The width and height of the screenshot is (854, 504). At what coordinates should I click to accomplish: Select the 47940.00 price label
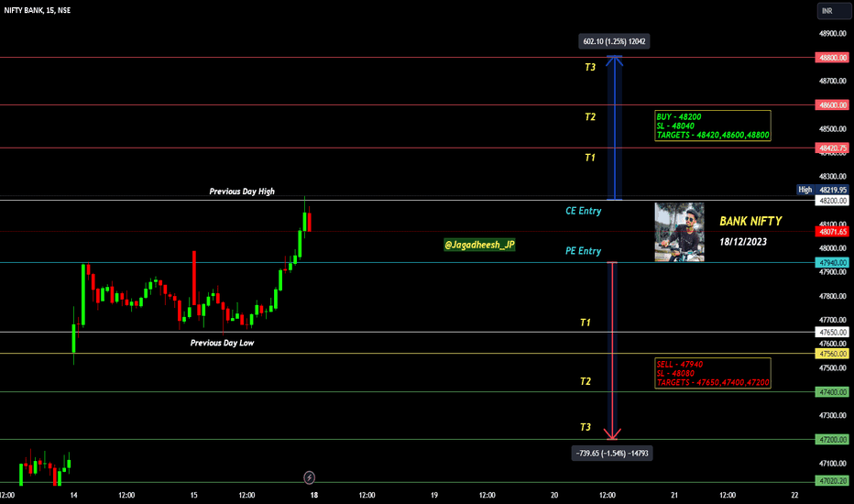[832, 263]
